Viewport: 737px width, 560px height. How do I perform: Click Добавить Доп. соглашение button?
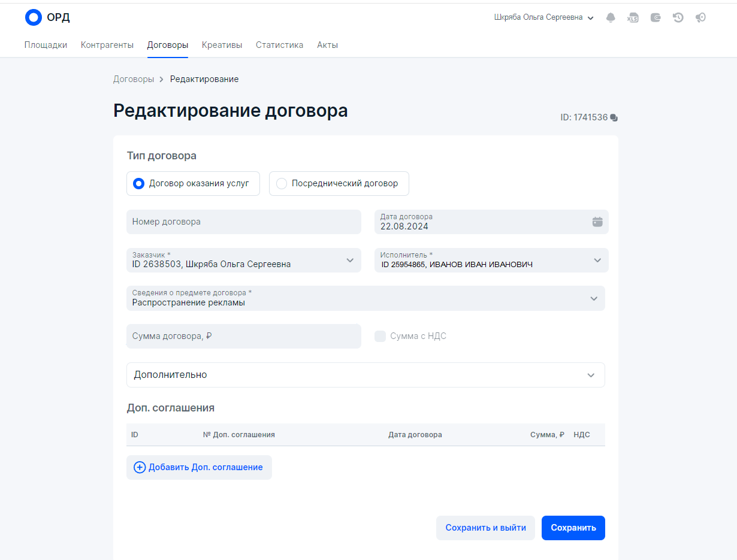[x=199, y=467]
